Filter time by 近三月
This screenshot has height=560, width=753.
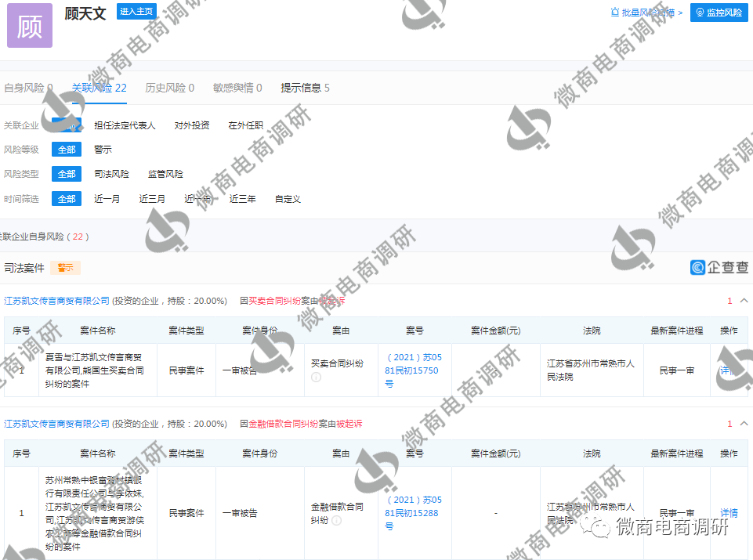coord(152,199)
